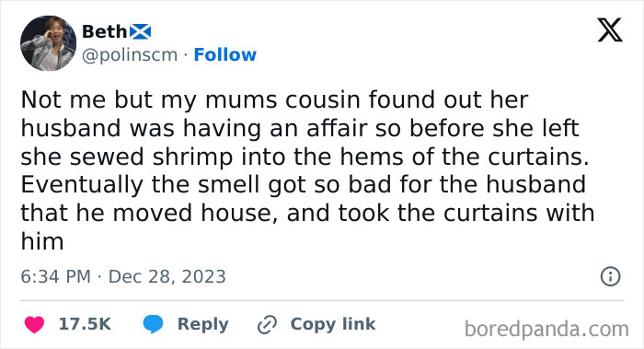Screen dimensions: 644x349
Task: Click the line starting with Eventually the smell
Action: [x=303, y=184]
